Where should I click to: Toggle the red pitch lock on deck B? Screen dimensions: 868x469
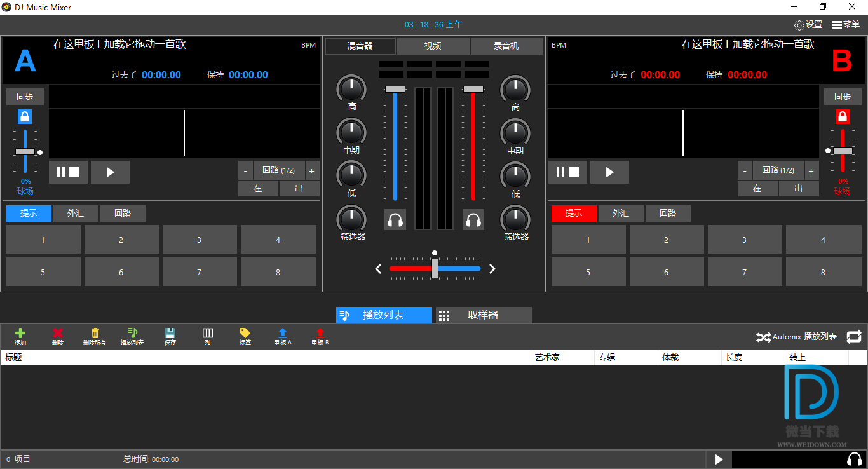pos(843,117)
